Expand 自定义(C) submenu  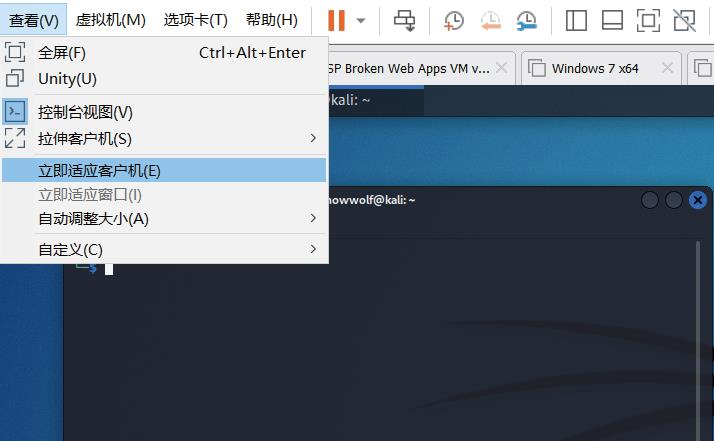point(164,250)
